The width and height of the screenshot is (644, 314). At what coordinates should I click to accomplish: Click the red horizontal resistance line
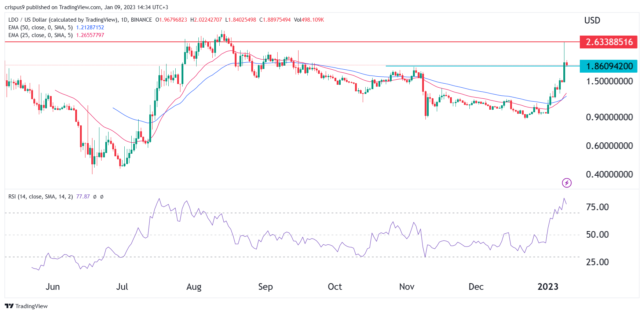click(110, 42)
